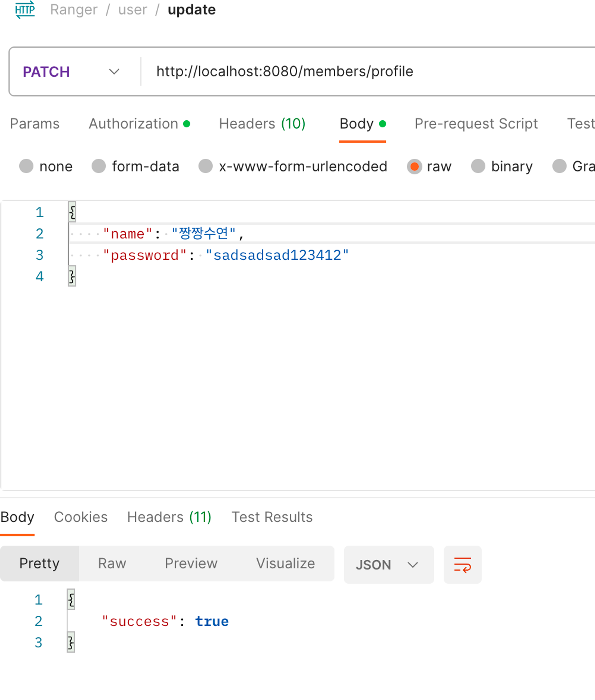Open response Cookies tab
The image size is (595, 700).
point(81,517)
